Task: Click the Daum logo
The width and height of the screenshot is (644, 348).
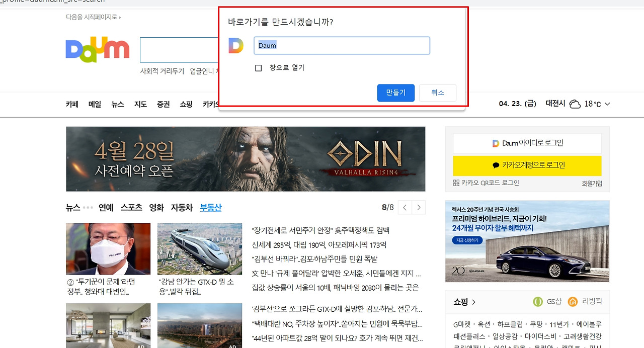Action: pos(97,49)
